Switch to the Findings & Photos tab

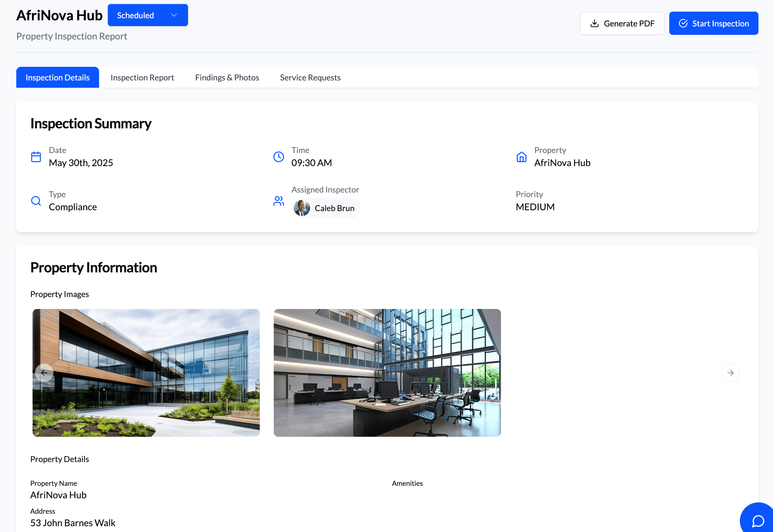(227, 77)
